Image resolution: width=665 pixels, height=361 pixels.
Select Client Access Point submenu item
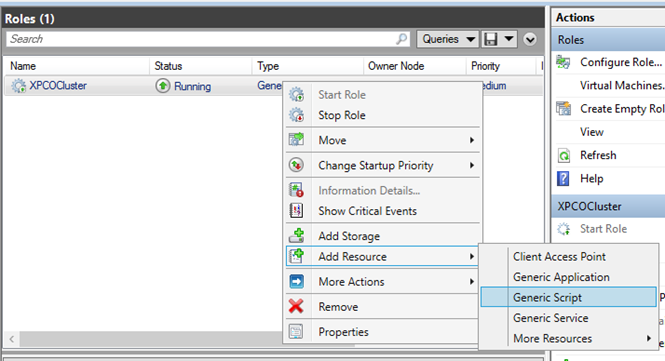(568, 257)
